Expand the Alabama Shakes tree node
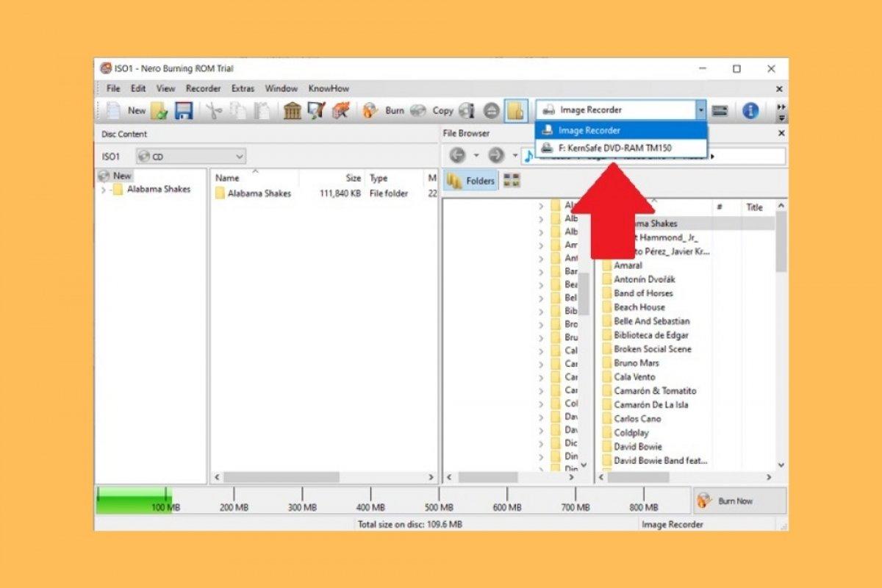 click(103, 190)
